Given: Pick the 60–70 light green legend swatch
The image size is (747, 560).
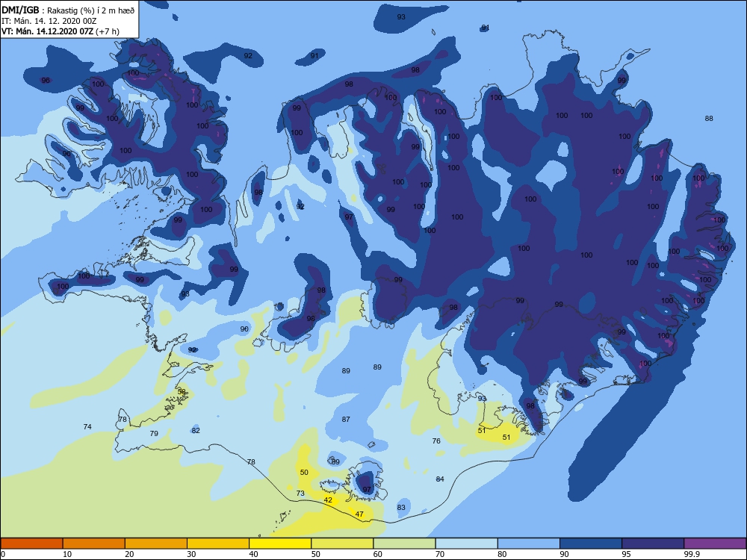Looking at the screenshot, I should [404, 544].
